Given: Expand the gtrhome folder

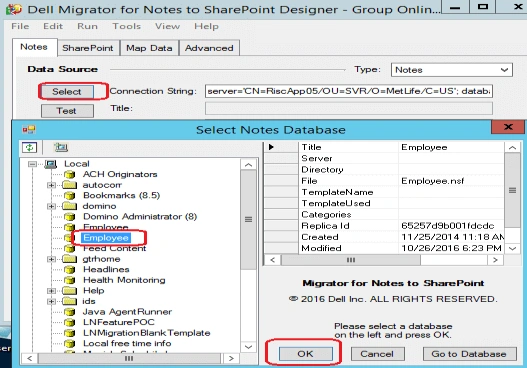Looking at the screenshot, I should (51, 259).
